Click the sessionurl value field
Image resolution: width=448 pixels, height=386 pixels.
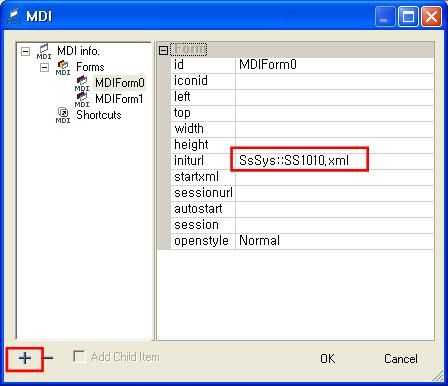tap(335, 193)
